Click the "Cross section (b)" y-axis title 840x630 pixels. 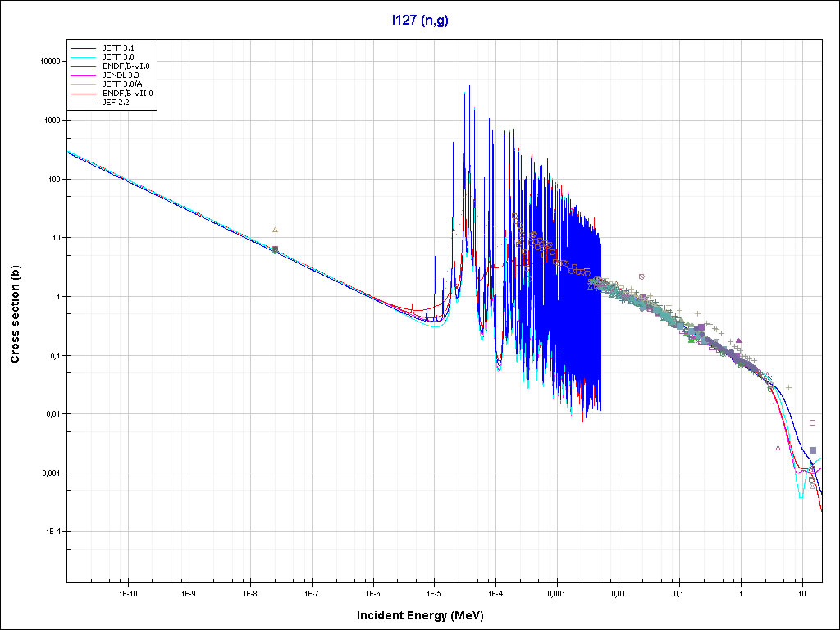coord(15,315)
